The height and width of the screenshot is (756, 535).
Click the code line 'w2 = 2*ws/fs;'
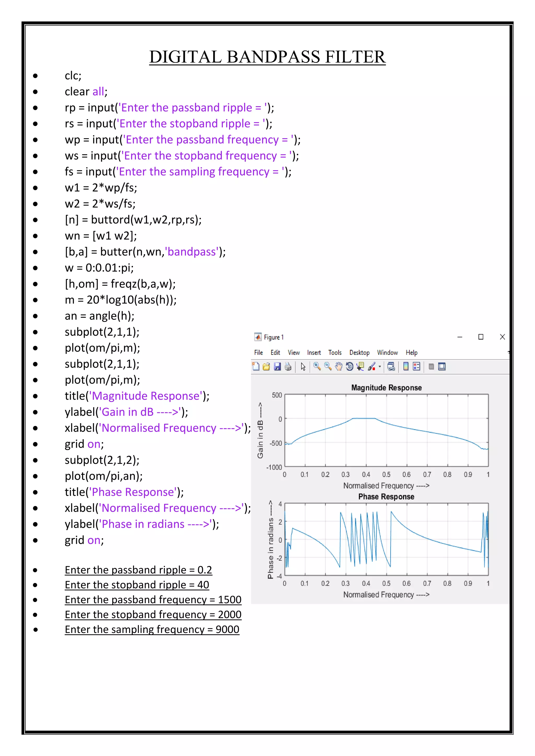pyautogui.click(x=100, y=204)
